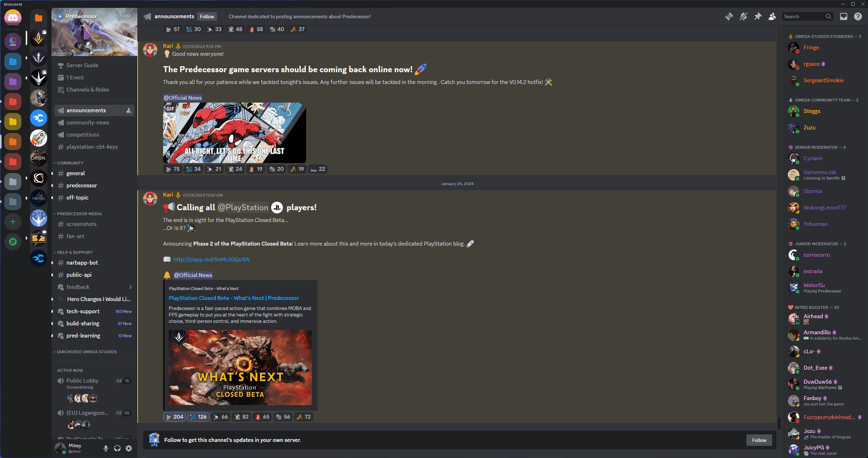
Task: Expand the HELP & SUPPORT category
Action: [74, 252]
